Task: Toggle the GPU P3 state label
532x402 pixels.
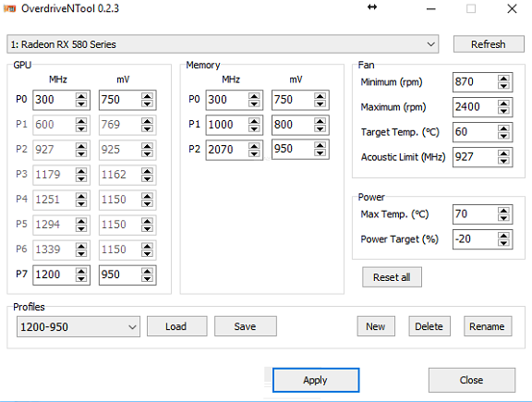Action: pyautogui.click(x=21, y=174)
